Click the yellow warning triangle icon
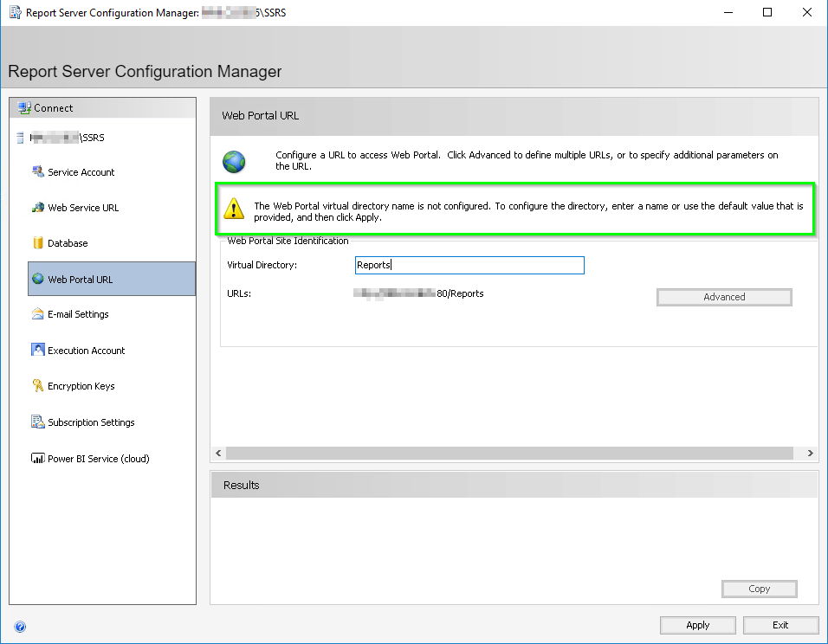The image size is (828, 644). pos(234,209)
